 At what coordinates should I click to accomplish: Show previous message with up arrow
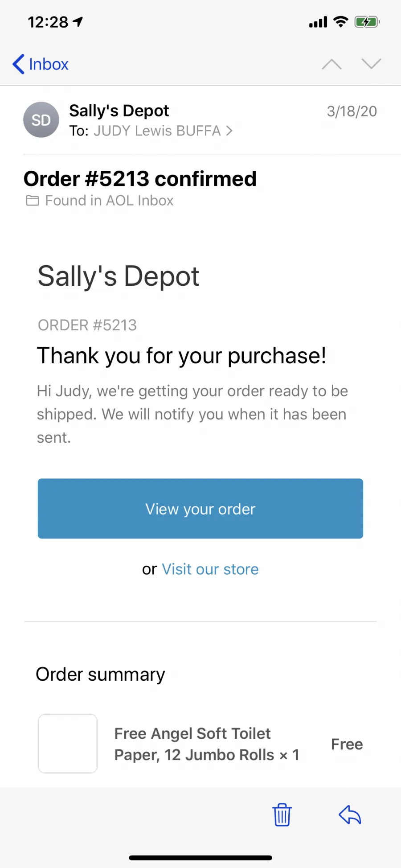[x=331, y=64]
